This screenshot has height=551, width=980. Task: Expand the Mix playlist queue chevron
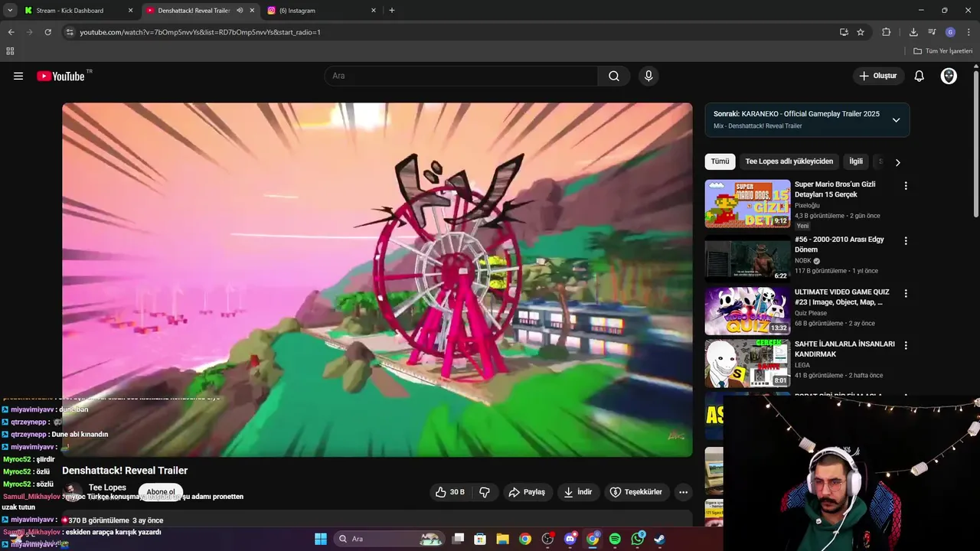pyautogui.click(x=896, y=120)
